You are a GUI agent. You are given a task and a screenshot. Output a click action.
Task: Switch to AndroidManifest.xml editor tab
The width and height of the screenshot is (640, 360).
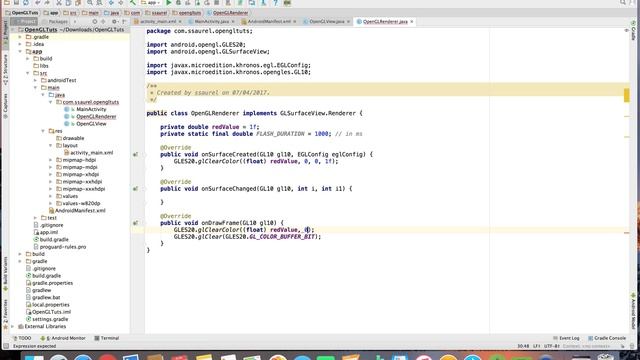[269, 22]
